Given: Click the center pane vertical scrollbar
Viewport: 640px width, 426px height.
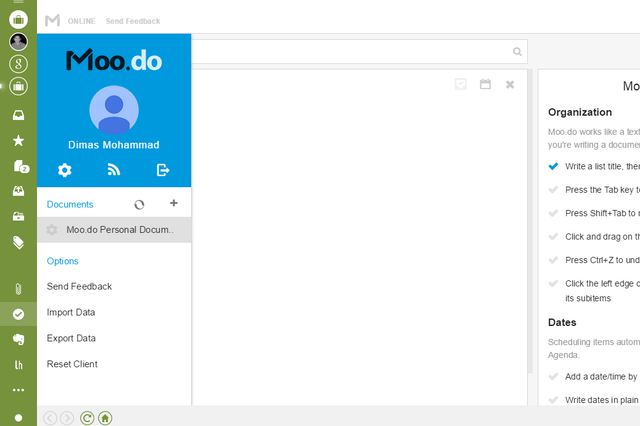Looking at the screenshot, I should tap(530, 220).
